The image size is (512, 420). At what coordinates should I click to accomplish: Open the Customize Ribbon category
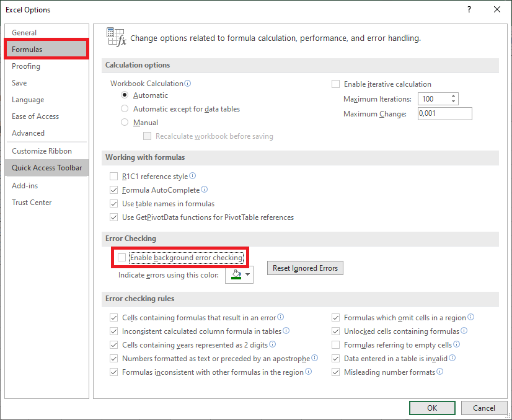(46, 151)
